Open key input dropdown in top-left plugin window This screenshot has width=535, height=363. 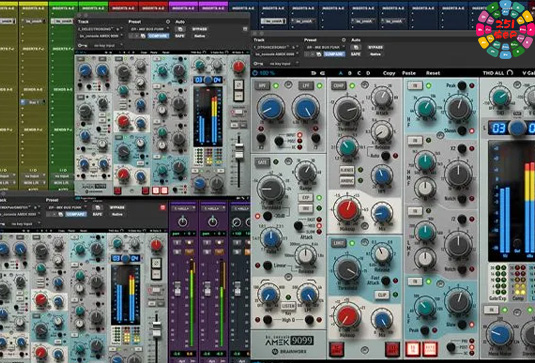coord(106,45)
